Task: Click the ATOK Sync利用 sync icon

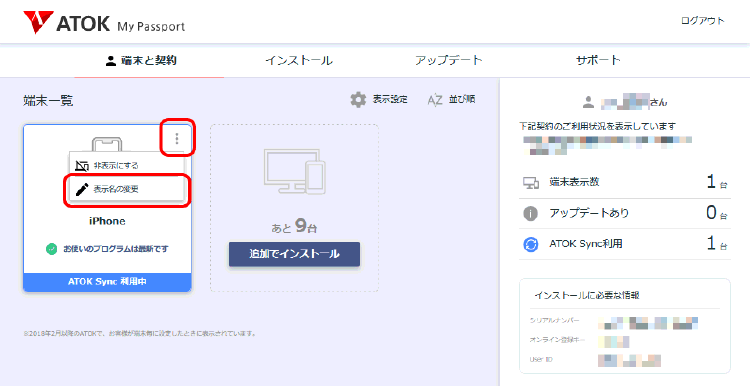Action: click(530, 244)
